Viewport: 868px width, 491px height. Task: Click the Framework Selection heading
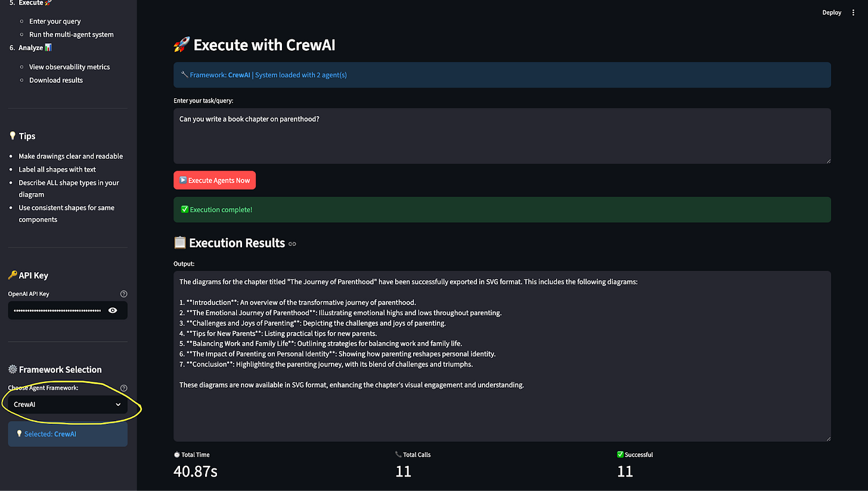(x=55, y=369)
